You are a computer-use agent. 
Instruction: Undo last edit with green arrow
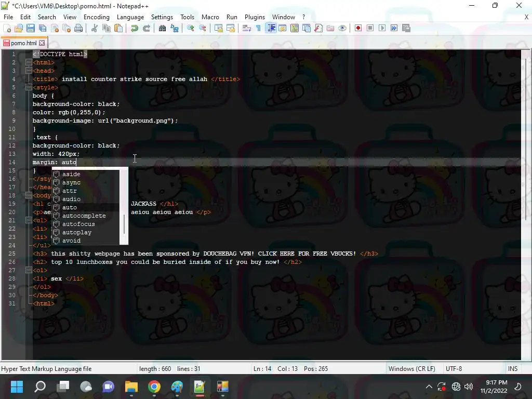135,28
